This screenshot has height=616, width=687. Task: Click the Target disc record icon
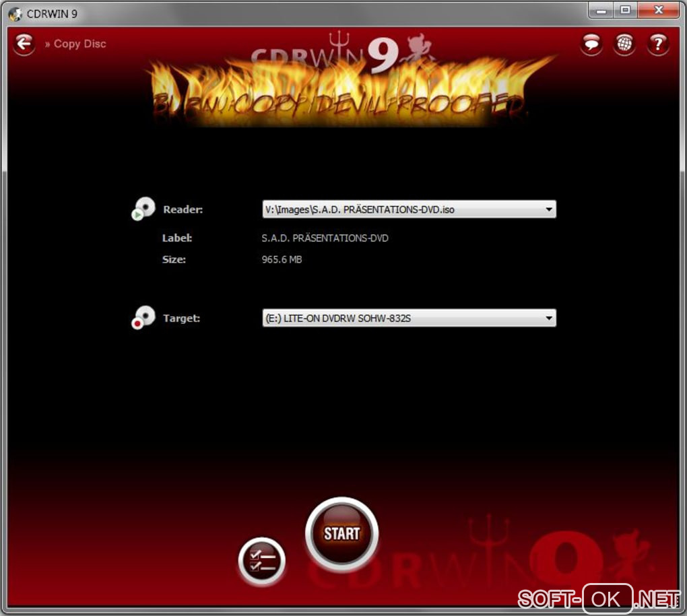click(x=143, y=317)
